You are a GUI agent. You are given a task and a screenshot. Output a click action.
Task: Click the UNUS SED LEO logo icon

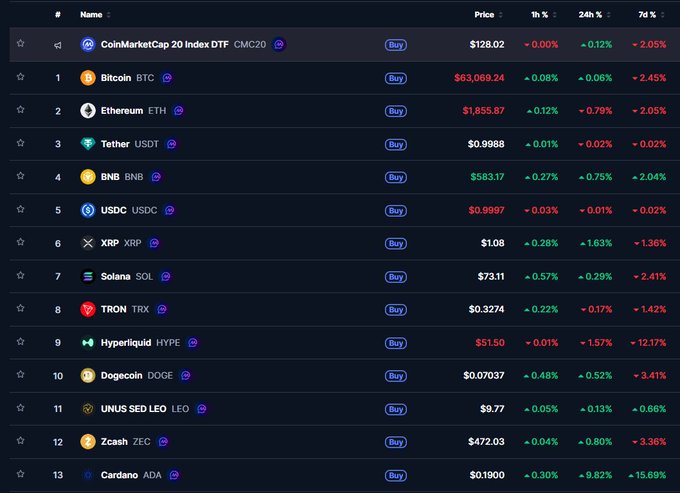[88, 408]
